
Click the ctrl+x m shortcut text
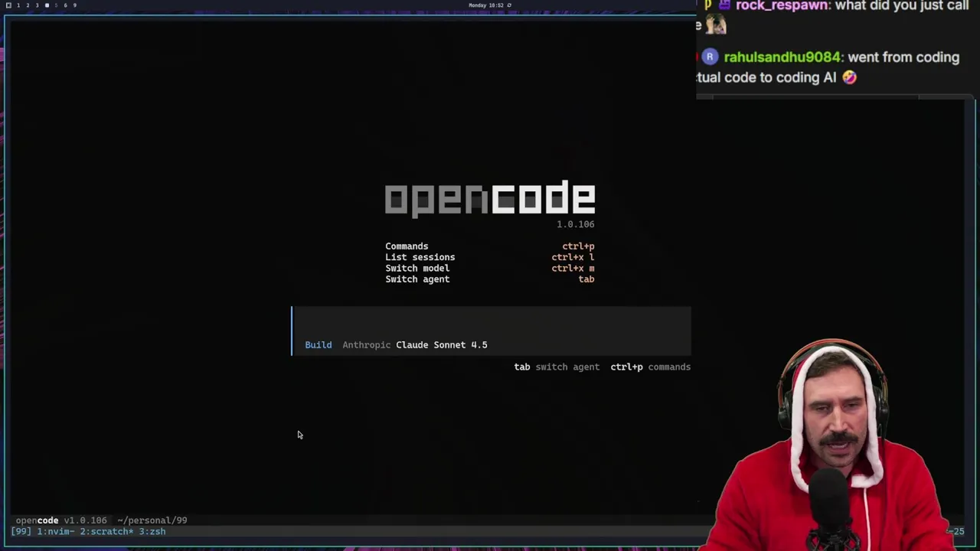coord(573,269)
